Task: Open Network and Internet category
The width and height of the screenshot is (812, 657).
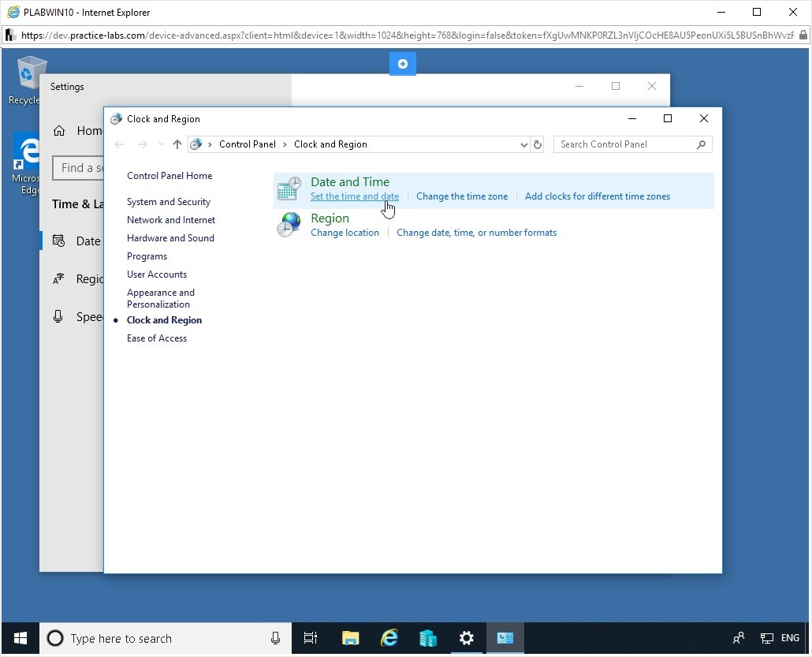Action: (171, 220)
